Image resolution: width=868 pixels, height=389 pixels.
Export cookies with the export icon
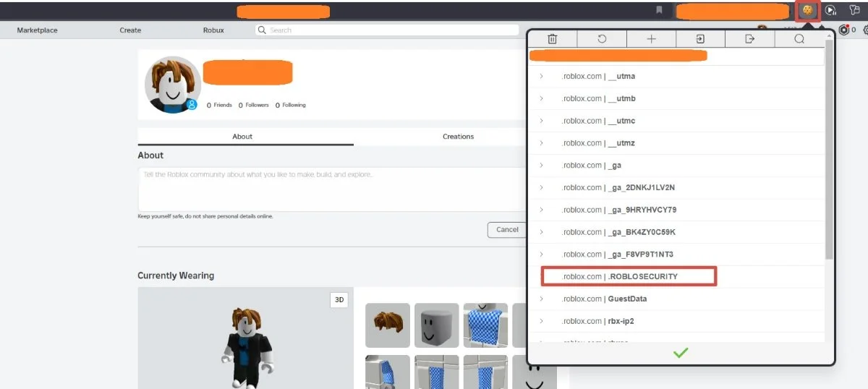(x=749, y=39)
